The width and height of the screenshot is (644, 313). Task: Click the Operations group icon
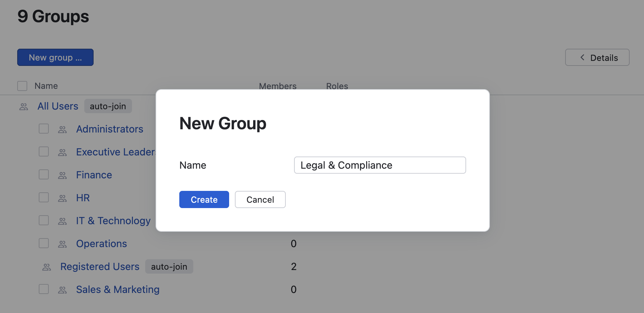(62, 244)
